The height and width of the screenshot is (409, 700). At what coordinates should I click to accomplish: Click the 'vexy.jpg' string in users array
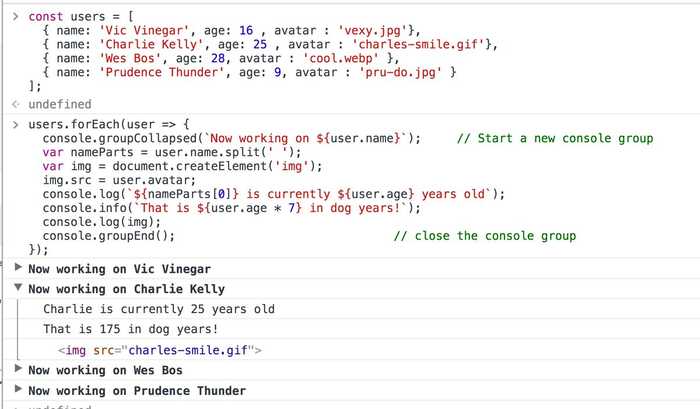click(x=373, y=31)
